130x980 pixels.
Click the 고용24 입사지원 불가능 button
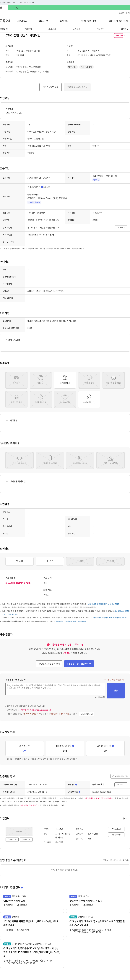[77, 87]
